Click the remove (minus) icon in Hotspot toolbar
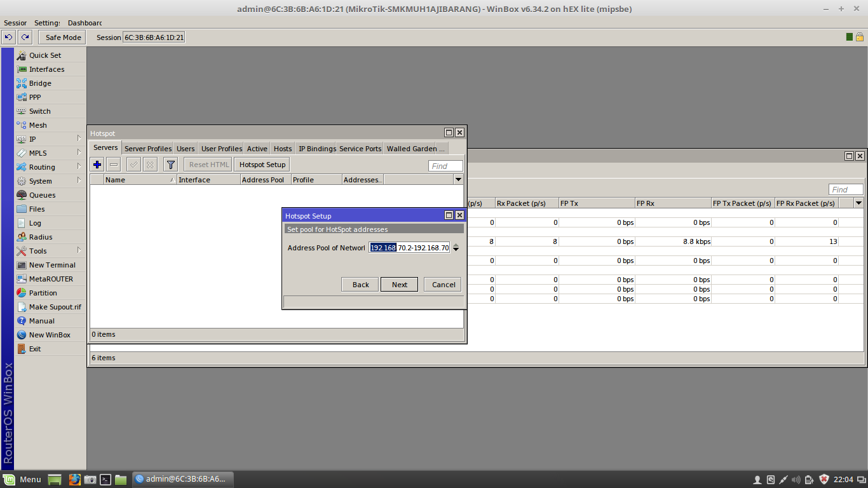The image size is (868, 488). click(x=114, y=165)
